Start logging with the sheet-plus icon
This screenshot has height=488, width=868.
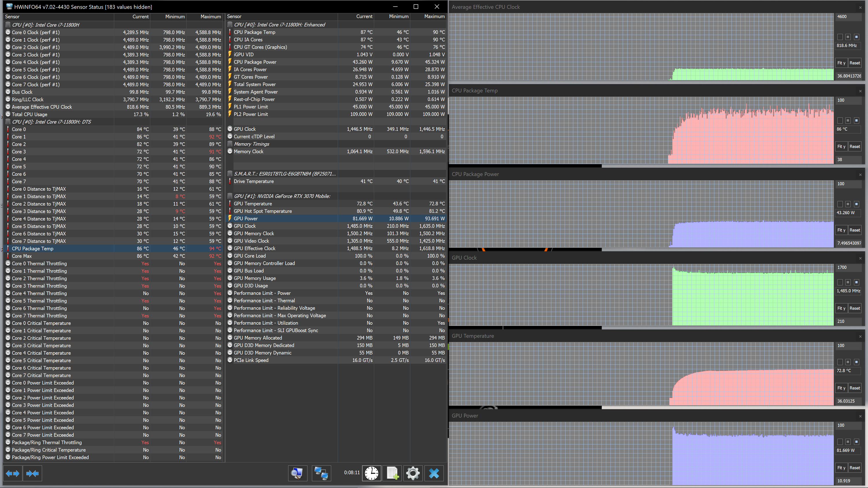[392, 474]
